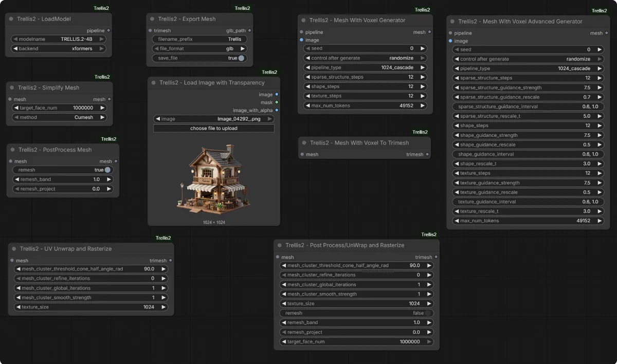Open the modelname TRELLIS.2-4B selector

[x=59, y=39]
